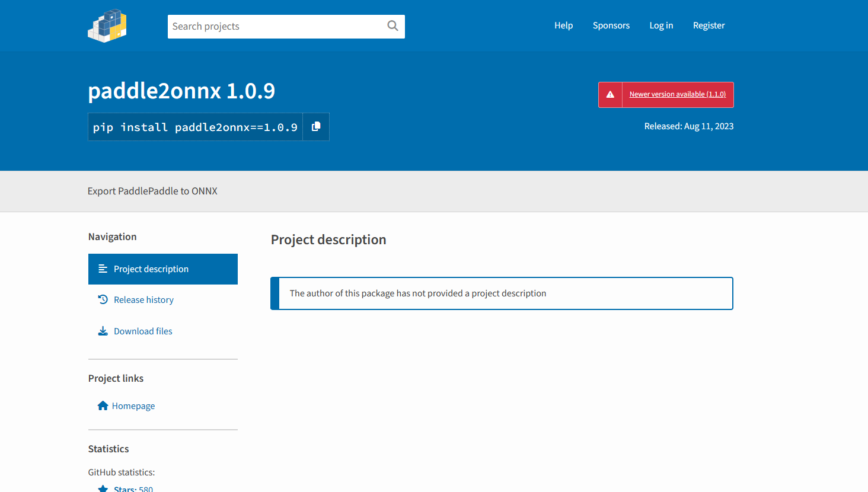
Task: Open Newer version available (1.1.0) link
Action: pos(677,94)
